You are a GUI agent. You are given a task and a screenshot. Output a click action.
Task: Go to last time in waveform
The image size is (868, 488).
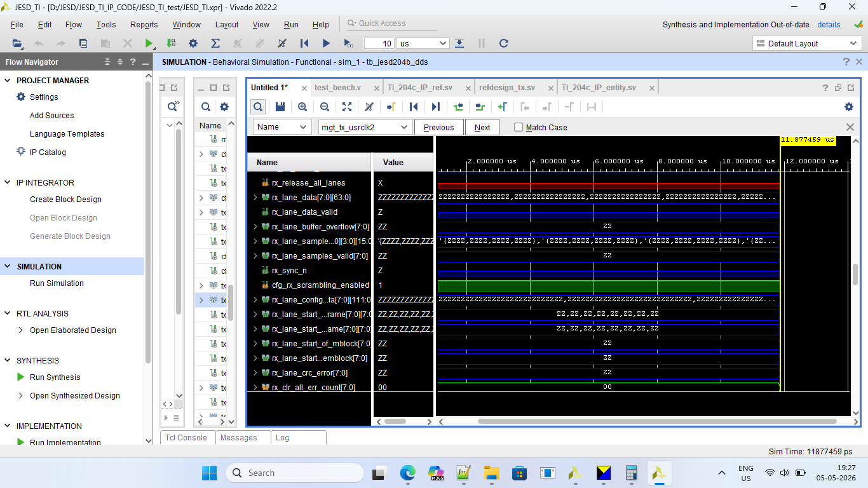(436, 107)
